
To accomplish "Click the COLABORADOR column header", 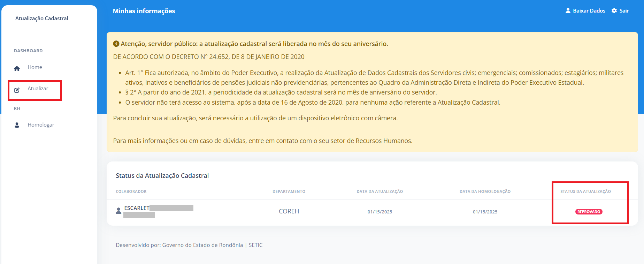I will tap(131, 191).
